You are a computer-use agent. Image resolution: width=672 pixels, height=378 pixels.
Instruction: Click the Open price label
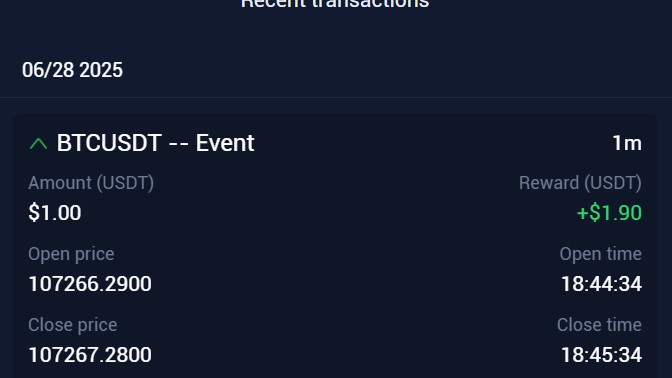click(x=71, y=254)
